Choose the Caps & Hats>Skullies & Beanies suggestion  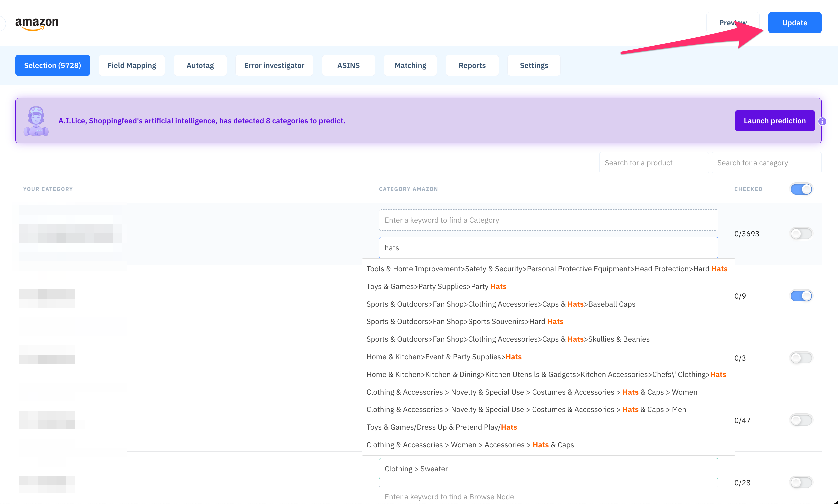click(x=548, y=339)
